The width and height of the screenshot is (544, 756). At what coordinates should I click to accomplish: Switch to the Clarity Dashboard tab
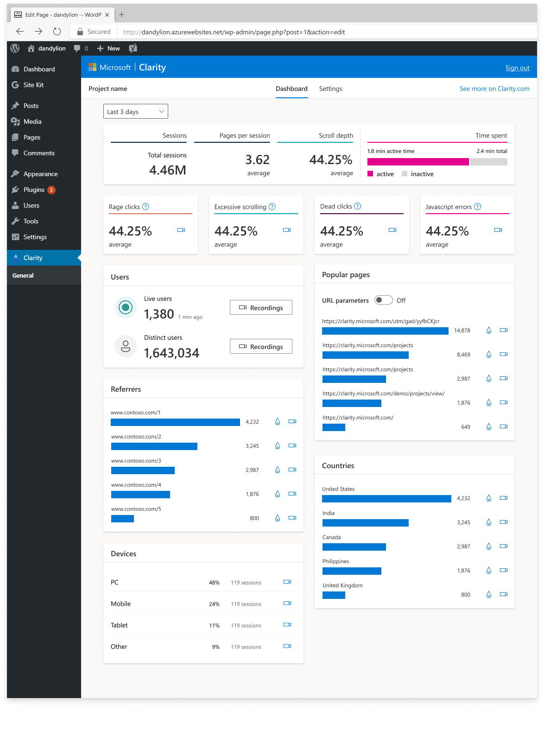291,89
